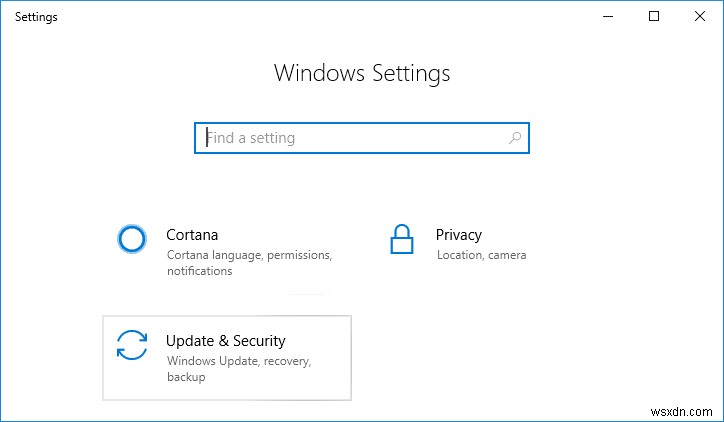Open the Cortana settings title
The image size is (724, 422).
(x=192, y=235)
